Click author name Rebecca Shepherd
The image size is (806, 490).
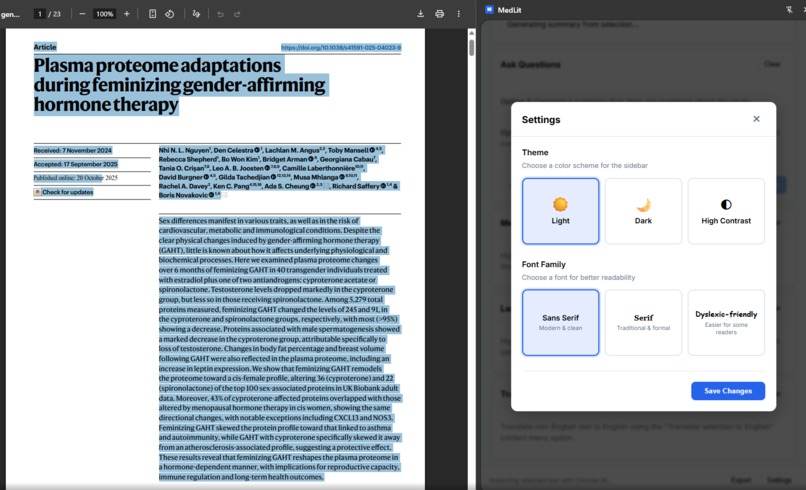tap(188, 159)
